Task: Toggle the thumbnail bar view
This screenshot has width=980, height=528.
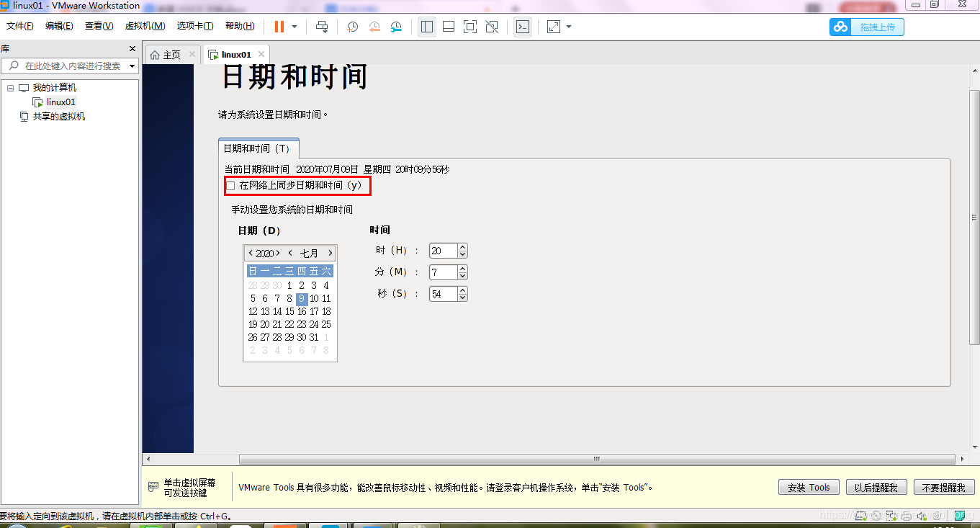Action: pos(449,27)
